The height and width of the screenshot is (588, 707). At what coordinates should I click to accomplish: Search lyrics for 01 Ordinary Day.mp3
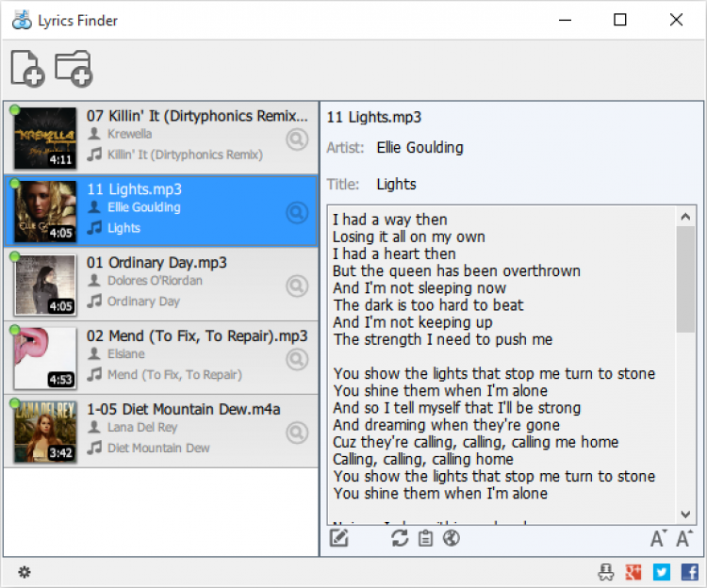pyautogui.click(x=297, y=286)
